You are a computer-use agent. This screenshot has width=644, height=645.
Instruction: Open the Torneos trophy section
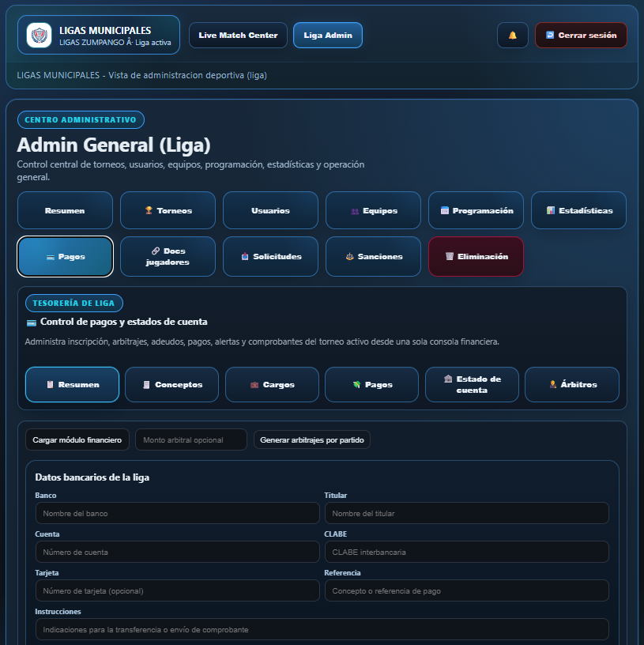click(x=168, y=210)
